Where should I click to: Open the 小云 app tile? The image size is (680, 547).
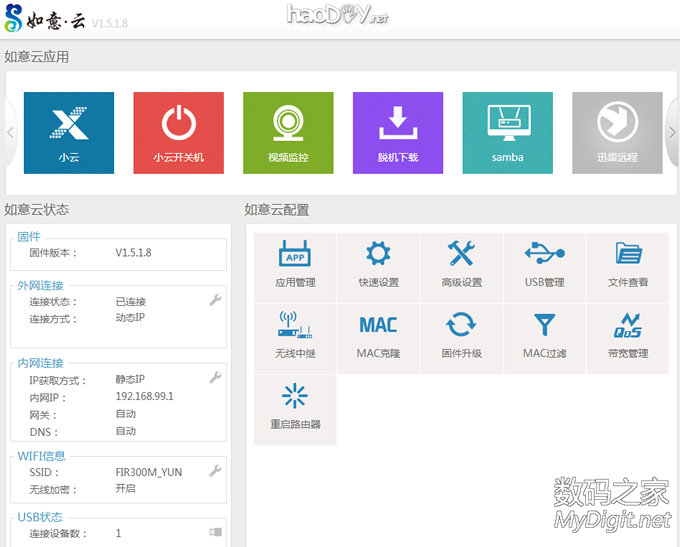pyautogui.click(x=69, y=132)
